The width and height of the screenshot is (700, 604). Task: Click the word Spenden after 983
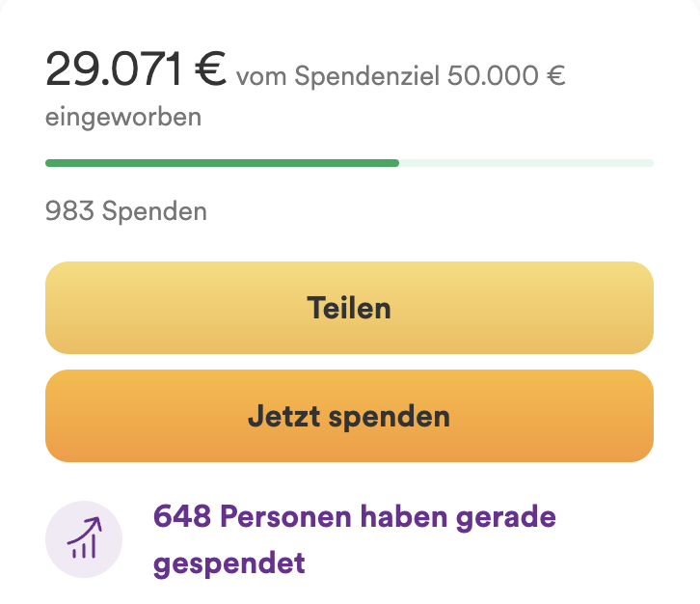tap(154, 211)
